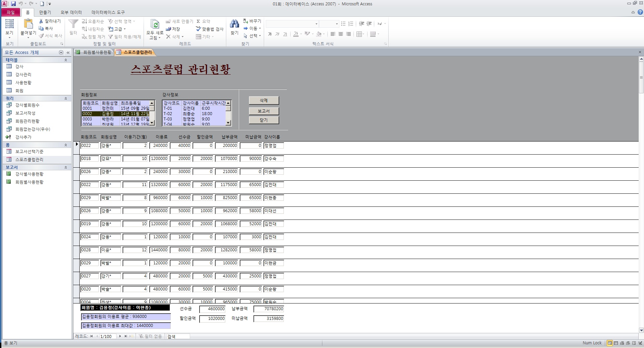Viewport: 644px width, 348px height.
Task: Collapse the 테이블 group in navigation pane
Action: 66,60
